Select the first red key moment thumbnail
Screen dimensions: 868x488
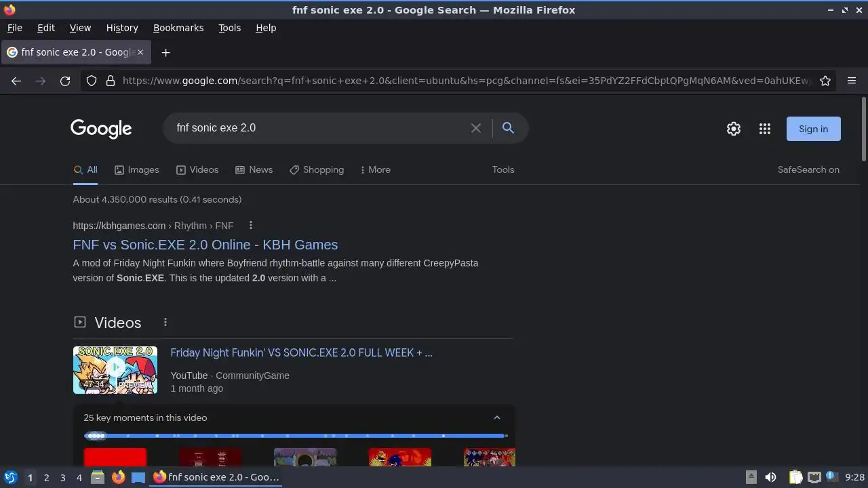coord(115,457)
